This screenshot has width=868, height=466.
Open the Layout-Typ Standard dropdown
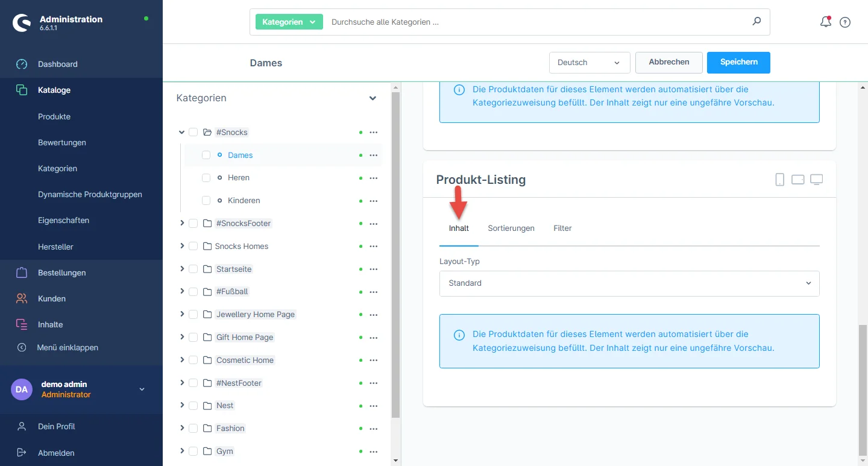(629, 283)
